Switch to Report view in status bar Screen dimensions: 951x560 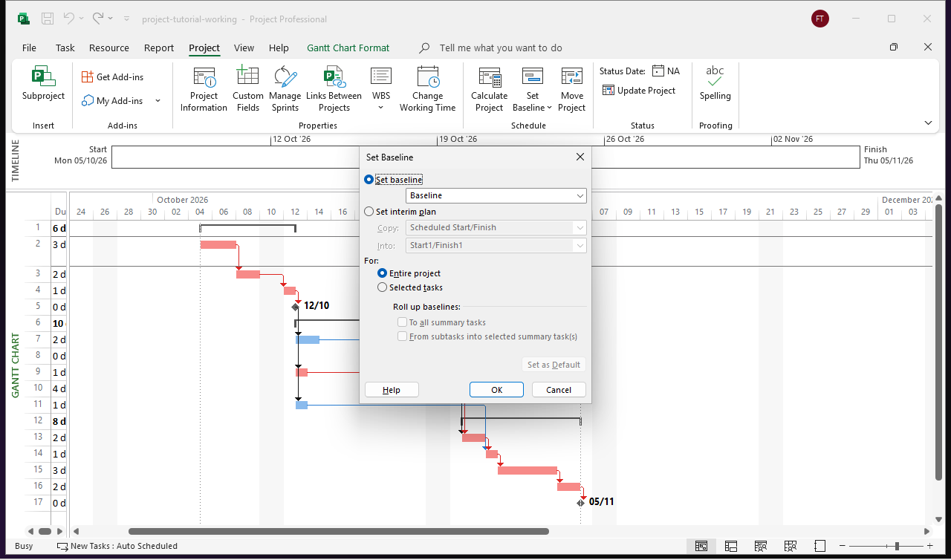(820, 546)
